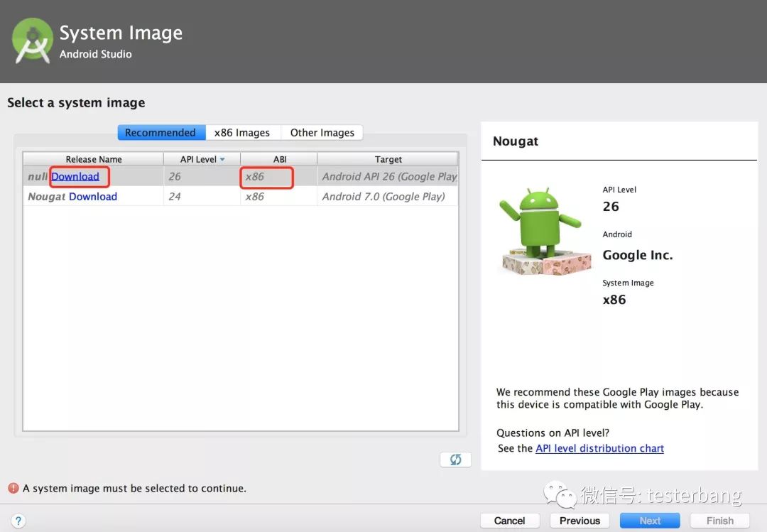
Task: Click the Target column header
Action: tap(388, 159)
